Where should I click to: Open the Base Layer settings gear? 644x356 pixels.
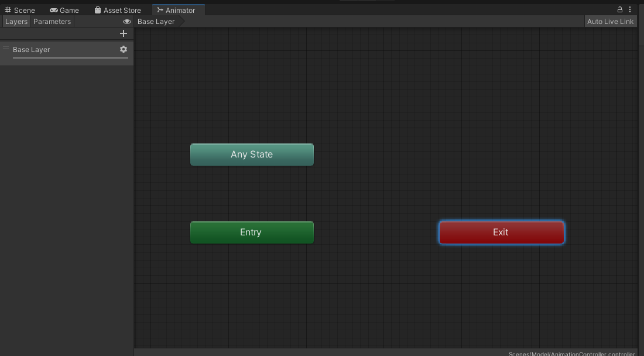pyautogui.click(x=124, y=49)
